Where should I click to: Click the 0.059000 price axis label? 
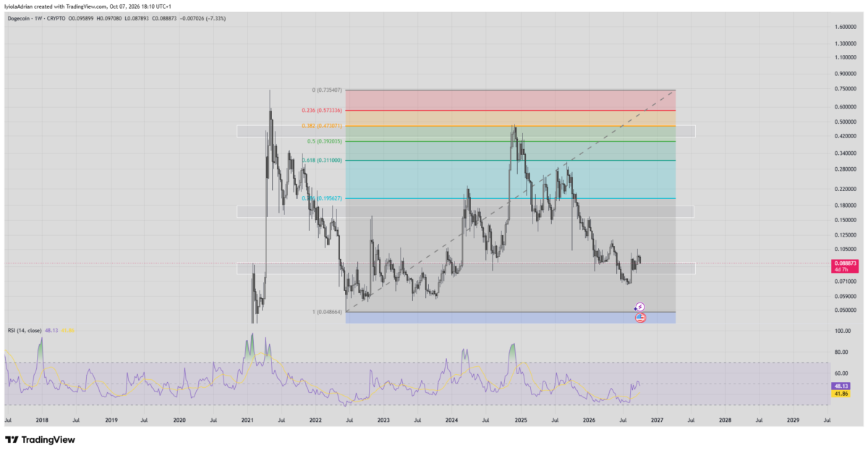[846, 296]
